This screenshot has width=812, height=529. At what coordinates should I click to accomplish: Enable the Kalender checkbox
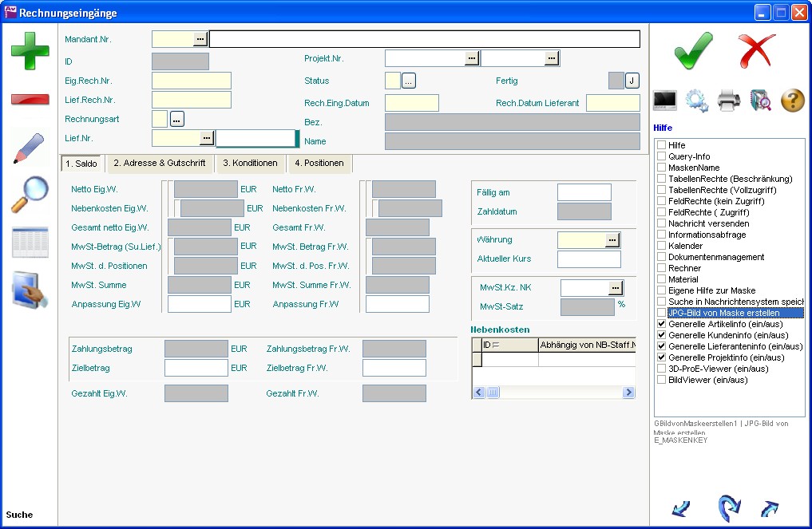point(661,247)
